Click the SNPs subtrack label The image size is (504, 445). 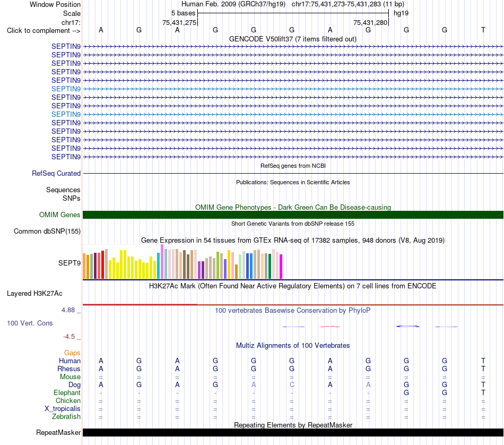(72, 198)
